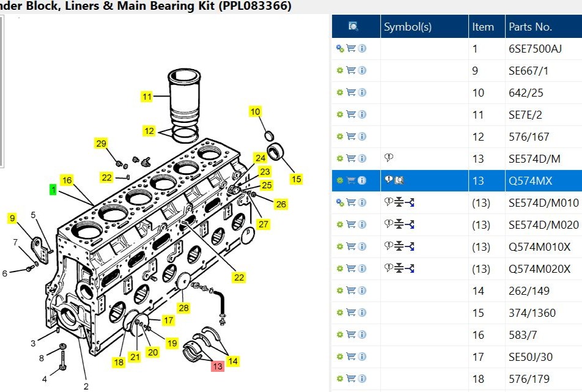Click callout 16 on the diagram
582x392 pixels.
click(67, 180)
